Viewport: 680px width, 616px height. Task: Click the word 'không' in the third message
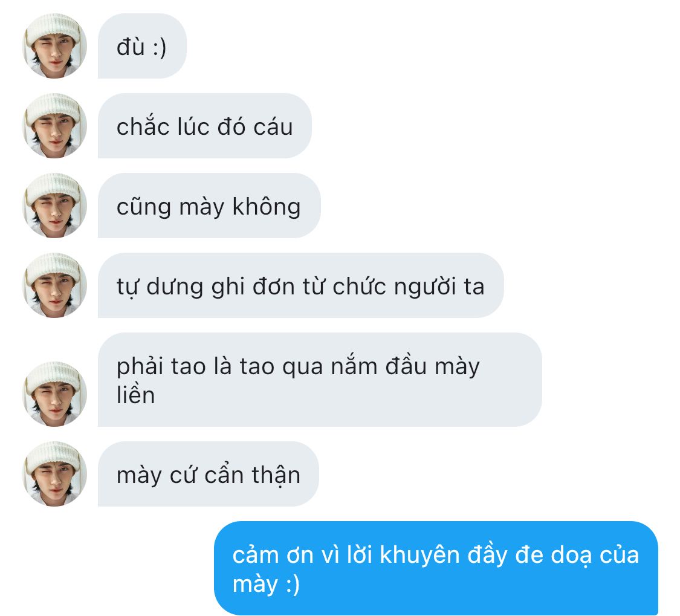[267, 207]
